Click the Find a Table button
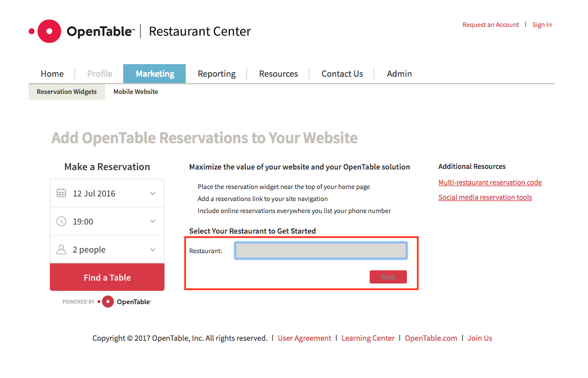588x378 pixels. pos(107,277)
